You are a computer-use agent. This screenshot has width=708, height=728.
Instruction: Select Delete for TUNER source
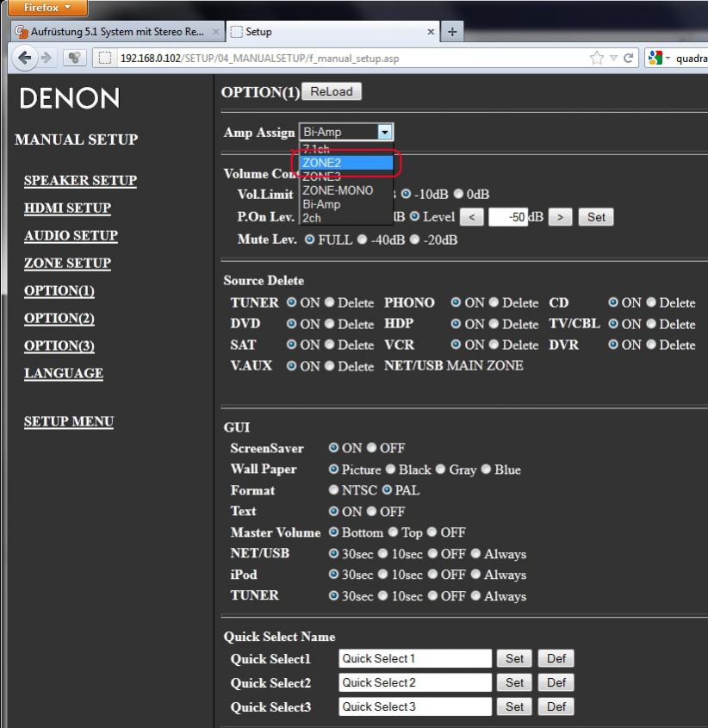[x=329, y=302]
